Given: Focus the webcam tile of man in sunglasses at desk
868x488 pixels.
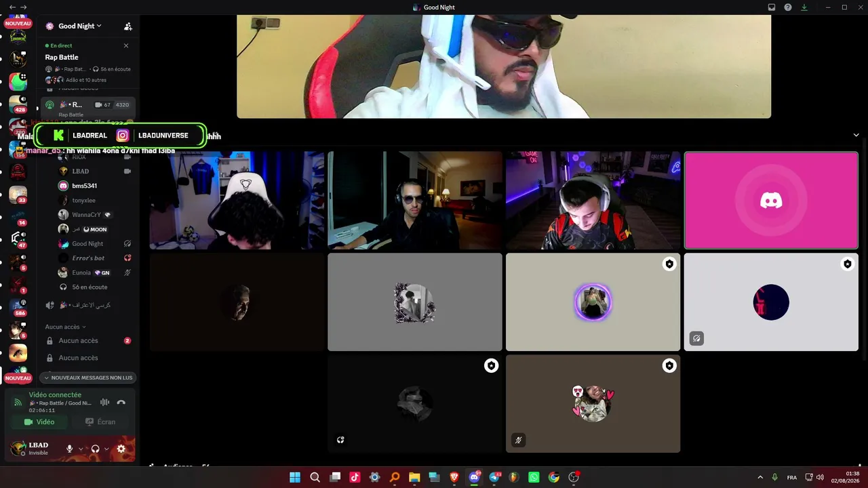Looking at the screenshot, I should tap(415, 201).
